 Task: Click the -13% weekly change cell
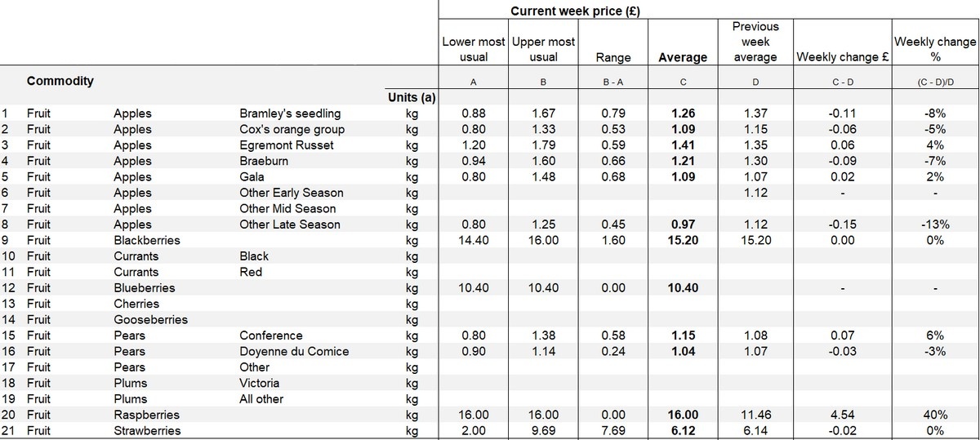[935, 224]
